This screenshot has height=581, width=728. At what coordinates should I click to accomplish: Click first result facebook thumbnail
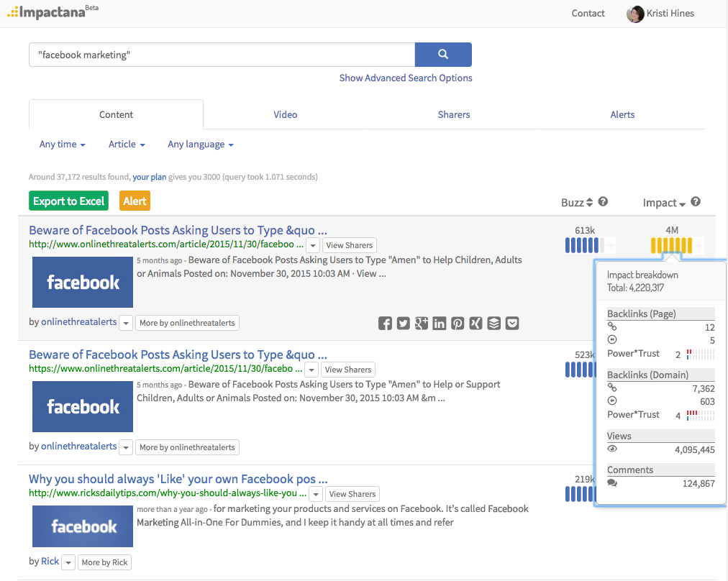(83, 282)
